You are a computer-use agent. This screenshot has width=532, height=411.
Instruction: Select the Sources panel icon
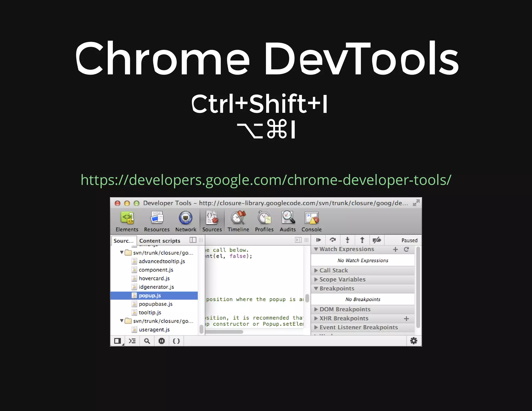coord(212,218)
